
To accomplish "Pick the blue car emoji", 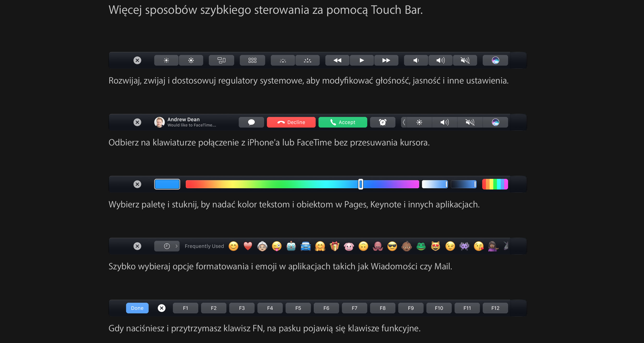I will 306,246.
